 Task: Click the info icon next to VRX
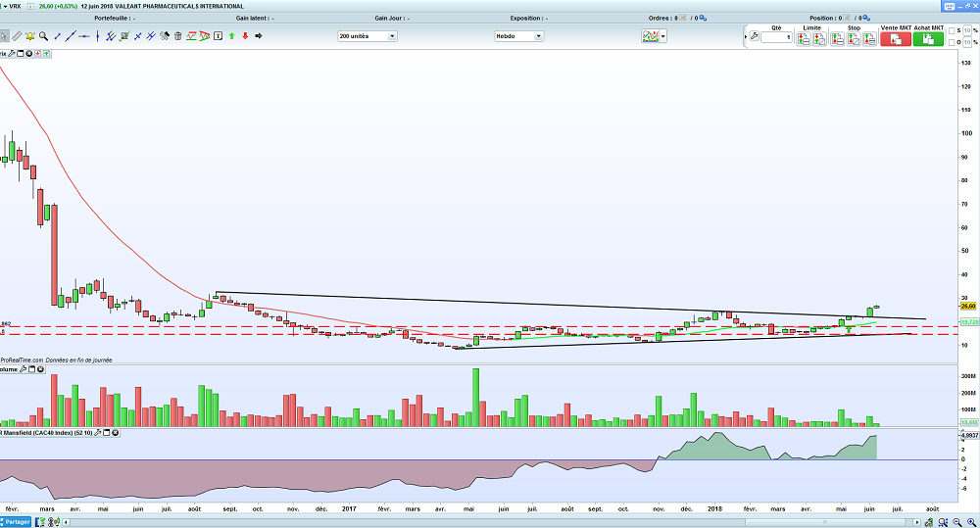pos(30,6)
